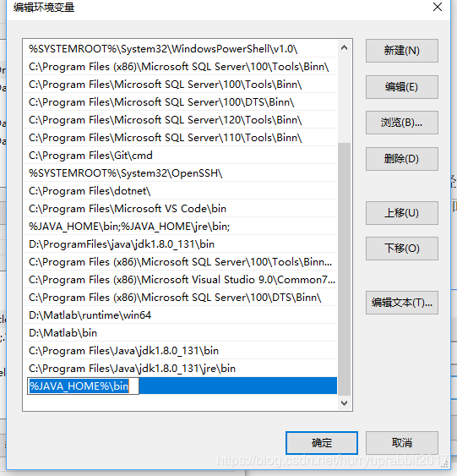Delete the entry with 删除(D)
This screenshot has width=457, height=476.
click(402, 159)
